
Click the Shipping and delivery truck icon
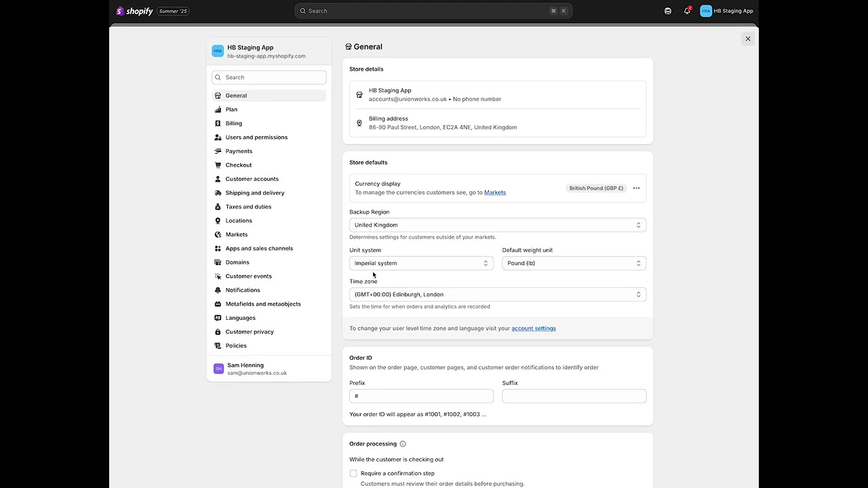tap(218, 193)
